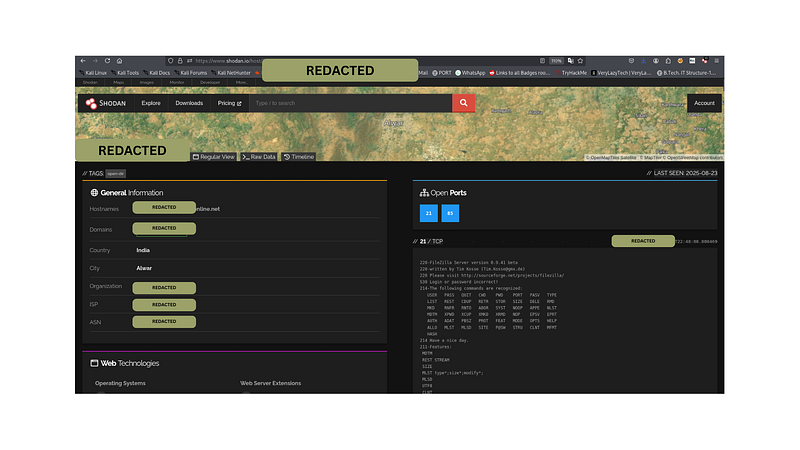The image size is (800, 450).
Task: Bookmark this page with the star icon
Action: 580,61
